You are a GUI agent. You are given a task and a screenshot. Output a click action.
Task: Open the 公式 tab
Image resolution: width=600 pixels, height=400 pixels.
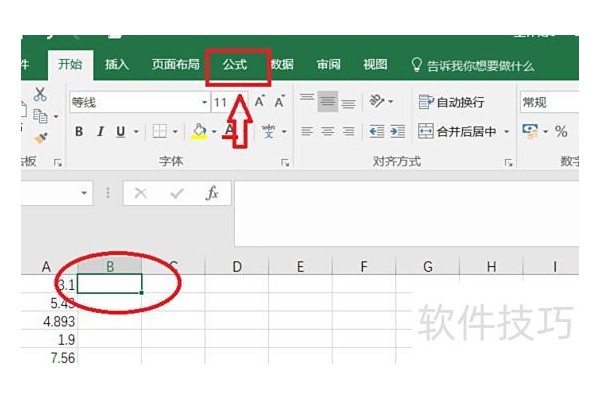pos(235,65)
